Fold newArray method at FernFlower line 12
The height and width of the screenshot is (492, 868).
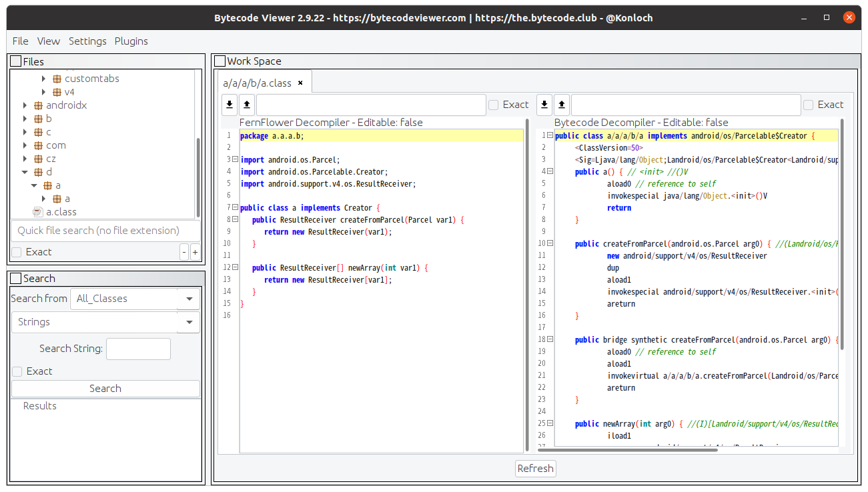pyautogui.click(x=236, y=267)
